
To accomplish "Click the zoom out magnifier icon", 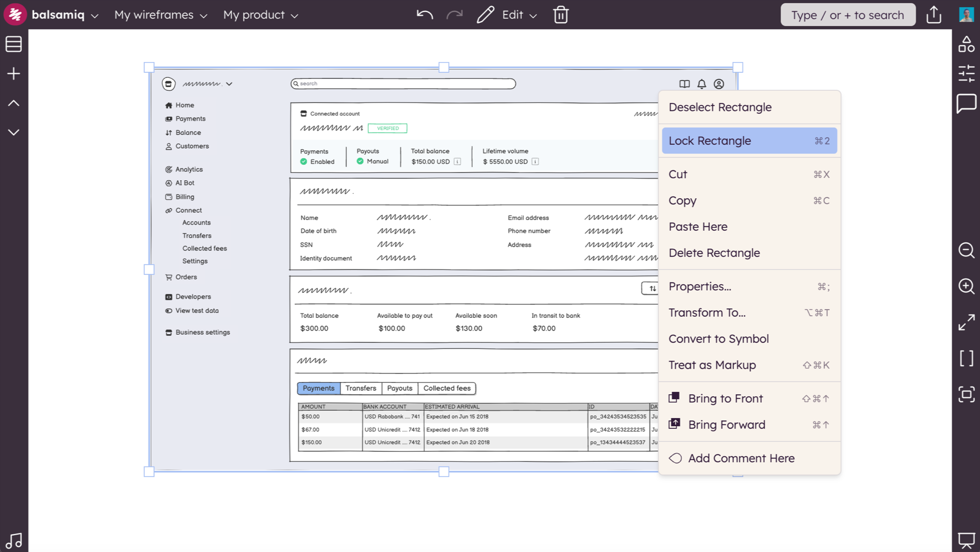I will coord(966,250).
